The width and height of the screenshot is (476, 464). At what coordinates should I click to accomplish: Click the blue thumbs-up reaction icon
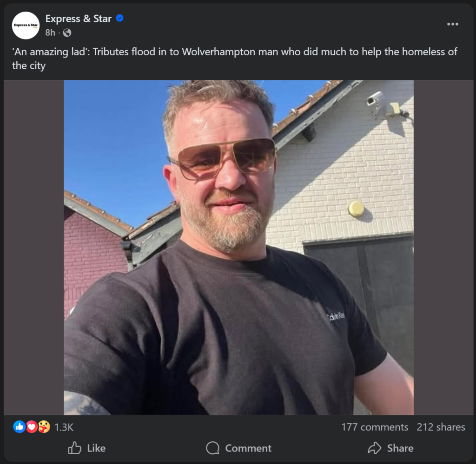pos(19,427)
